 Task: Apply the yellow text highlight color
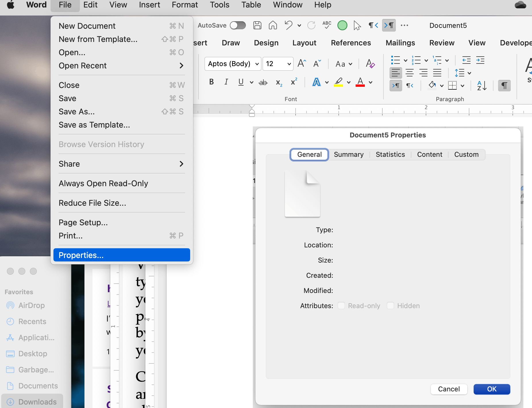(x=338, y=82)
